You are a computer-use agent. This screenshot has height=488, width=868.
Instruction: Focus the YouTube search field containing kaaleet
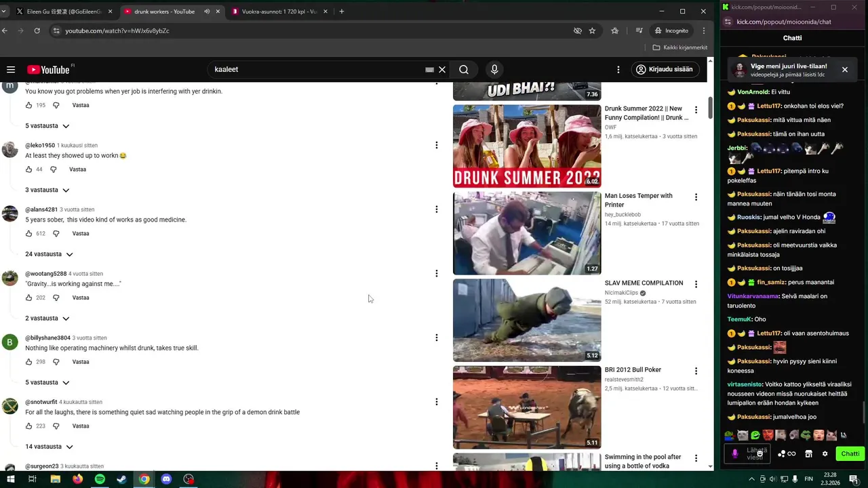(315, 69)
